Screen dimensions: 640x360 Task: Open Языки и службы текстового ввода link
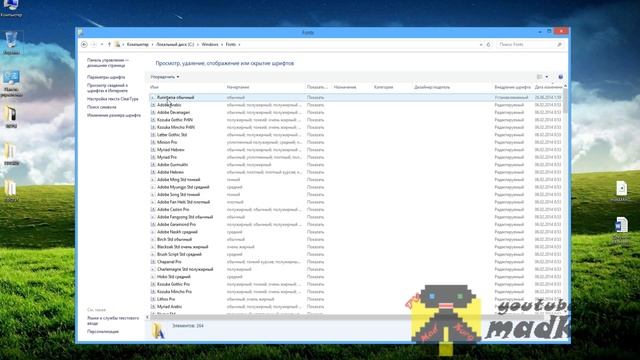coord(113,320)
